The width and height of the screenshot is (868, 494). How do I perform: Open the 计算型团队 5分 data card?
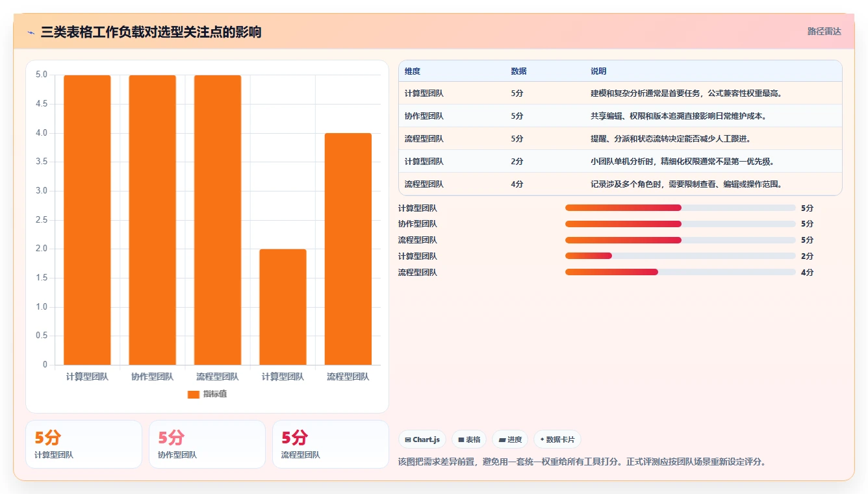point(83,444)
